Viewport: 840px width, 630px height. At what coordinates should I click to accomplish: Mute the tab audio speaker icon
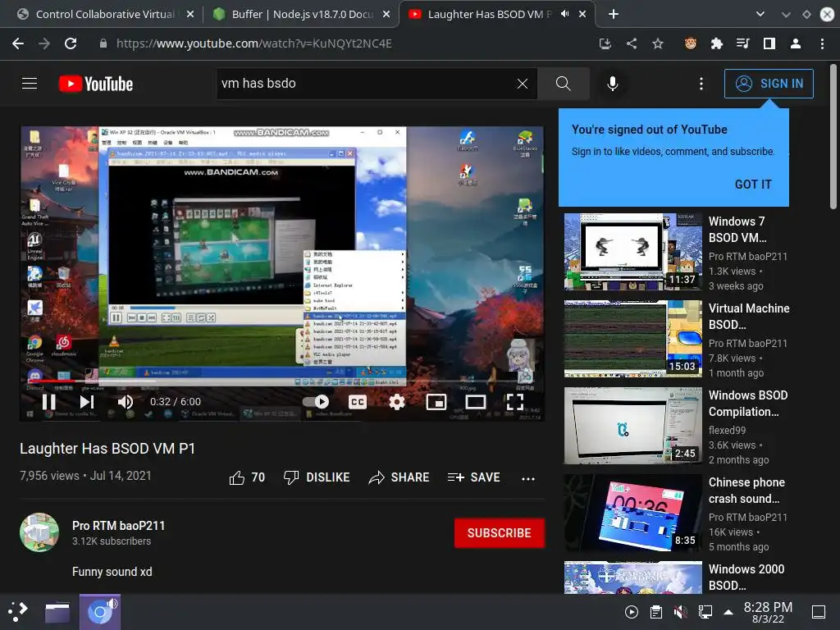(x=564, y=14)
